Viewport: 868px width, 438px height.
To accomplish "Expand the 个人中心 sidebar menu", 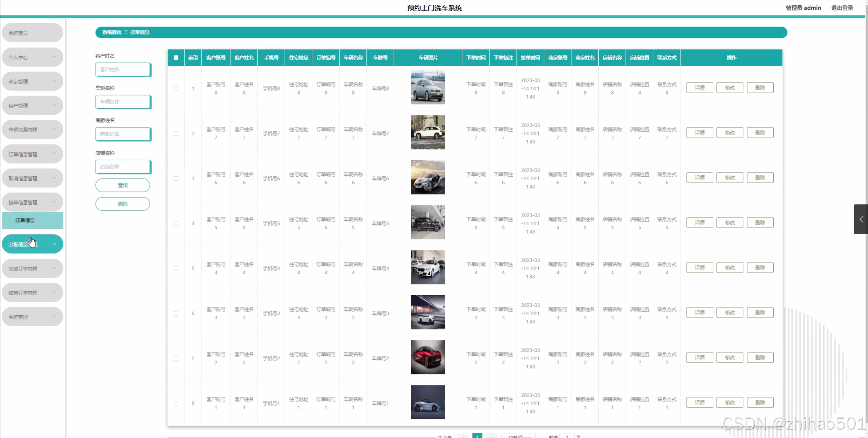I will [32, 57].
